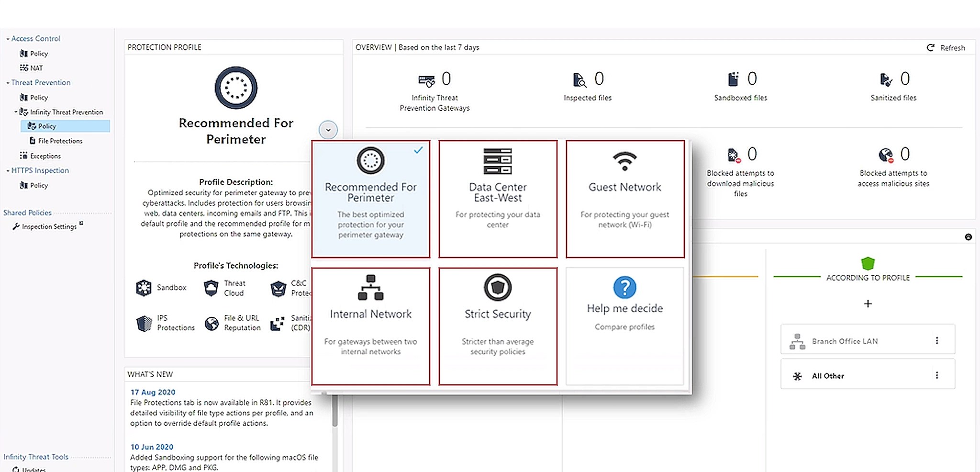Screen dimensions: 980x472
Task: Click the Inspected files icon
Action: pyautogui.click(x=579, y=80)
